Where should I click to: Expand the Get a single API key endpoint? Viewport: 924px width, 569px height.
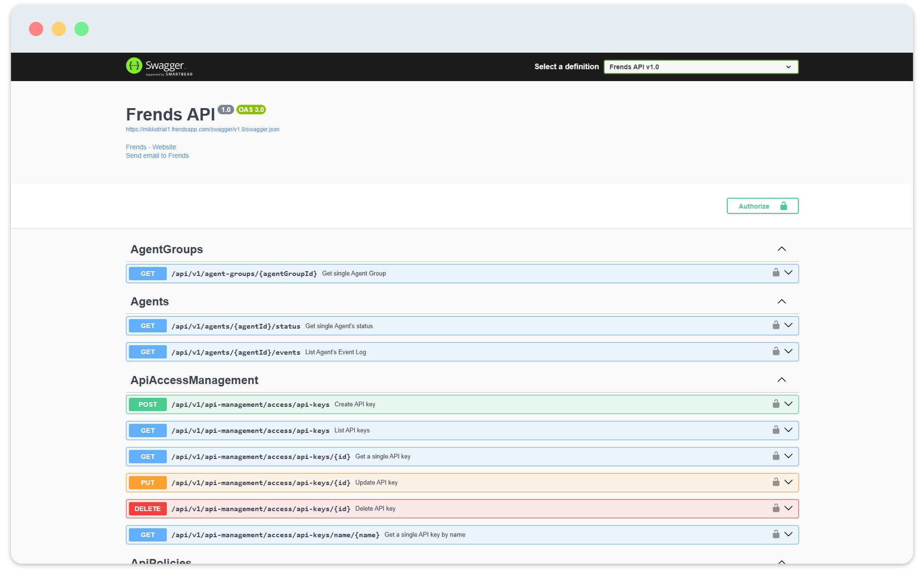click(x=788, y=456)
